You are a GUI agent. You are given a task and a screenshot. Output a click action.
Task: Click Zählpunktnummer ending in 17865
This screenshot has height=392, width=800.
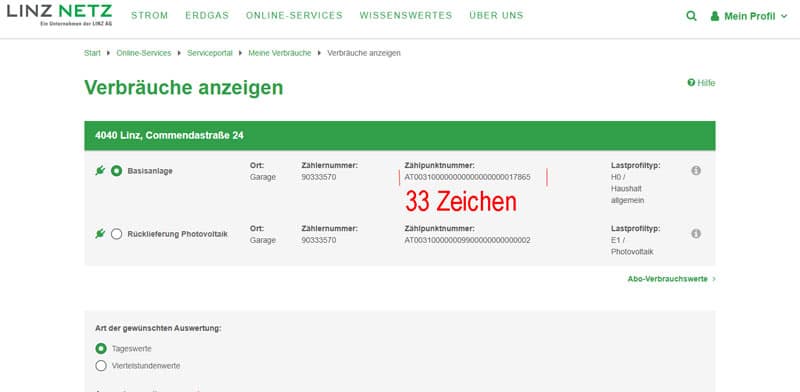(467, 177)
